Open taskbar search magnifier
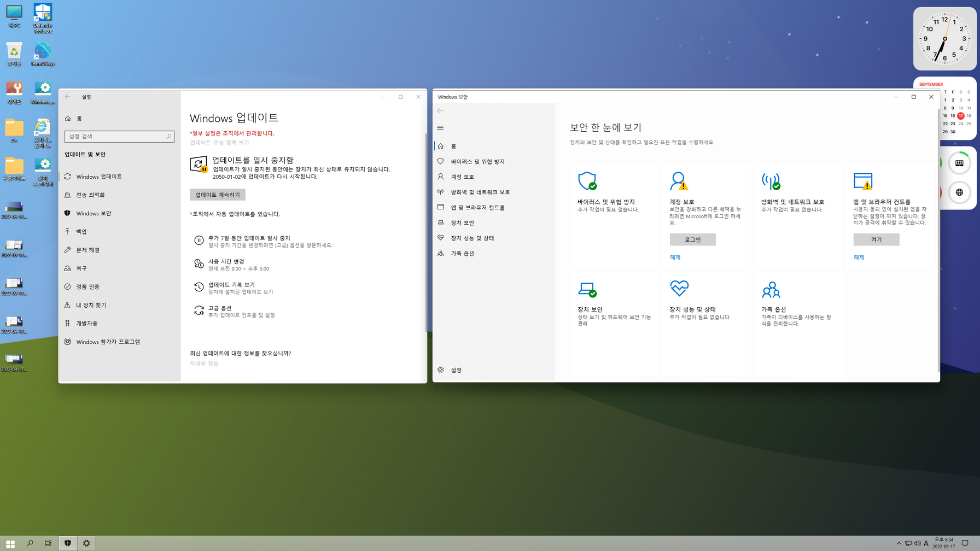This screenshot has height=551, width=980. coord(30,543)
